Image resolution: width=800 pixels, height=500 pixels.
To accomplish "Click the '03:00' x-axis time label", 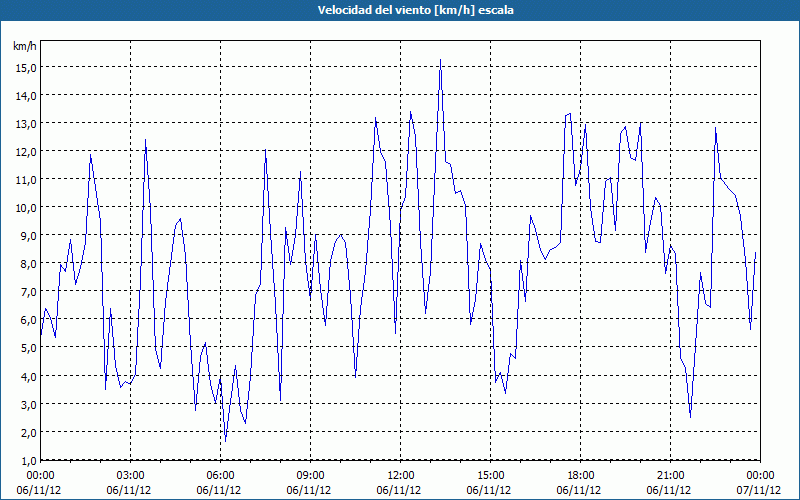I will [x=131, y=476].
